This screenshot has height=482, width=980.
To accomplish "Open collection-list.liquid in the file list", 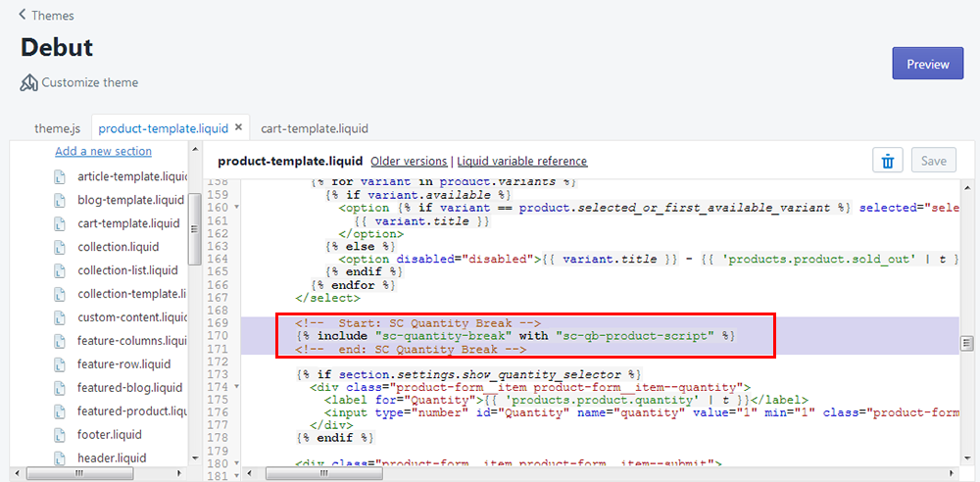I will click(127, 270).
